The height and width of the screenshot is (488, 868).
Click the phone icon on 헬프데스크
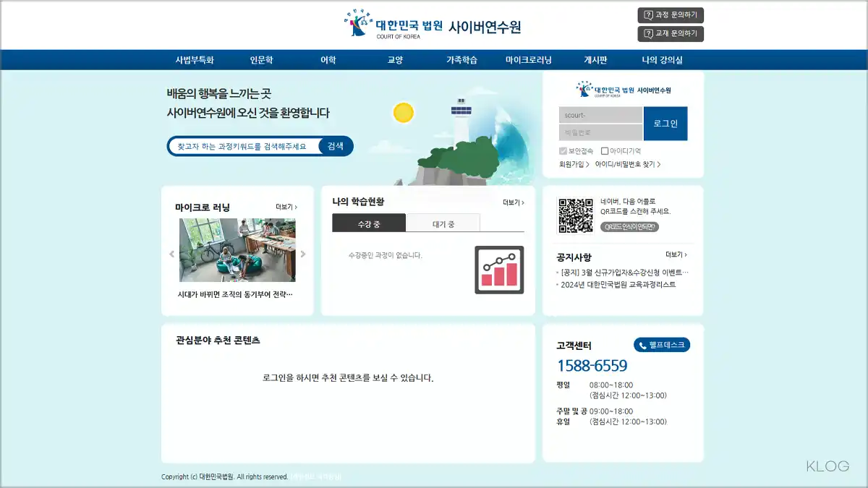(642, 344)
